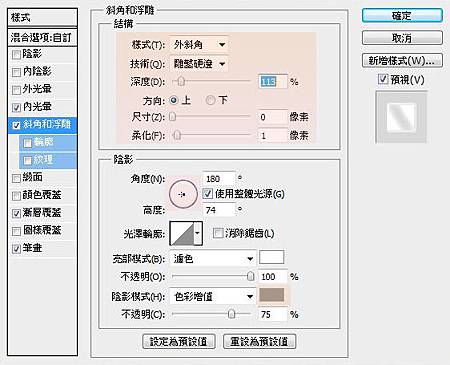450x365 pixels.
Task: Click the 尺寸 size pixel input field
Action: coord(273,117)
